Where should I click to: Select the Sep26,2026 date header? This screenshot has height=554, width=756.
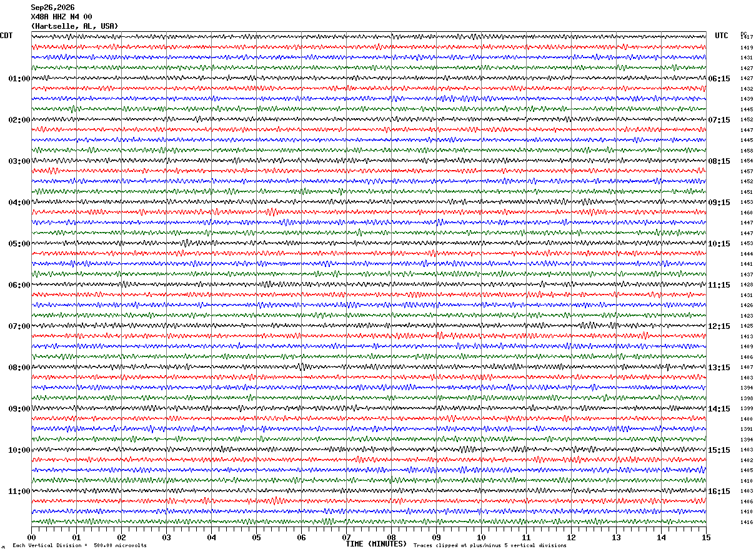[52, 8]
